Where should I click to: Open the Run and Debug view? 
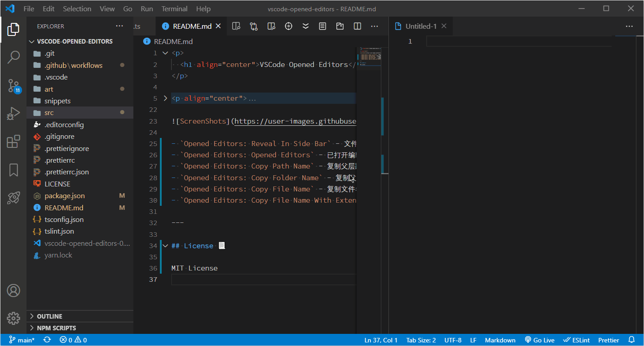point(13,114)
